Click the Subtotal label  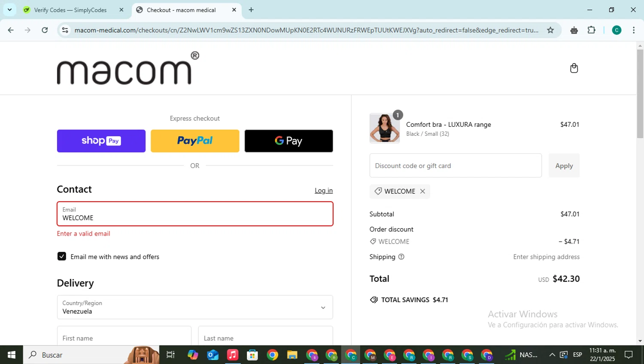(382, 214)
